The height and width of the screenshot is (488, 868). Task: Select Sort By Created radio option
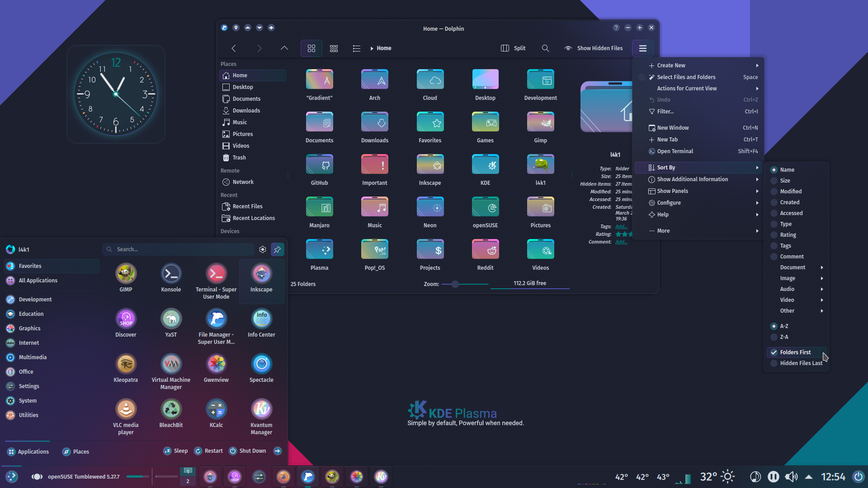(785, 202)
